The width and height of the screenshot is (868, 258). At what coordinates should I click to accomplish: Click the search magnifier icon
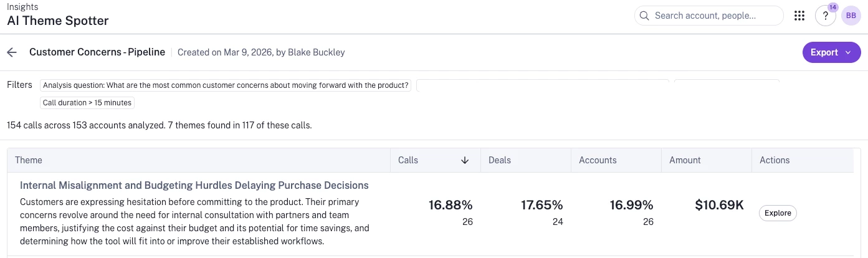pyautogui.click(x=644, y=16)
